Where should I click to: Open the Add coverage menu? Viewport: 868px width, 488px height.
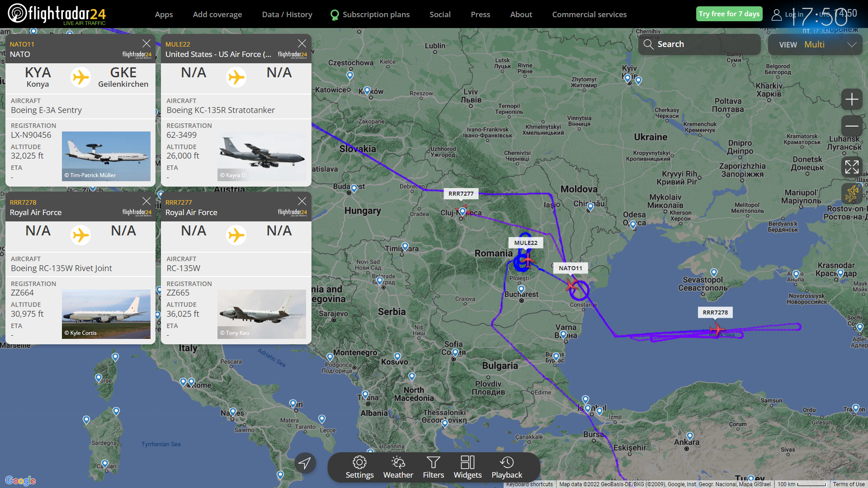[217, 14]
